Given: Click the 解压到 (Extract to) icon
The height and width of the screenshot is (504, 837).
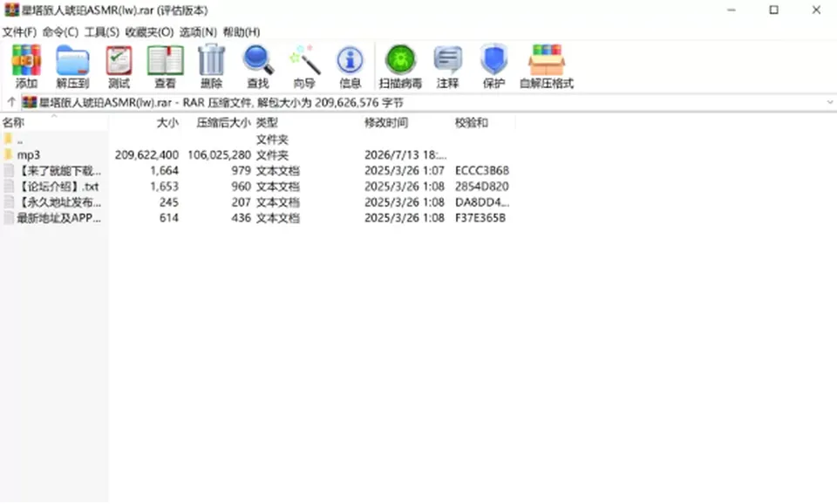Looking at the screenshot, I should (72, 66).
